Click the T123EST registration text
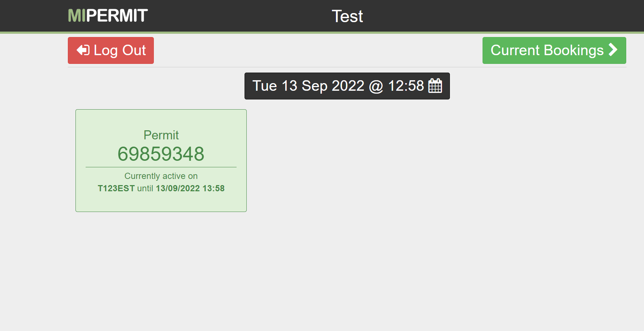The image size is (644, 331). (x=116, y=188)
